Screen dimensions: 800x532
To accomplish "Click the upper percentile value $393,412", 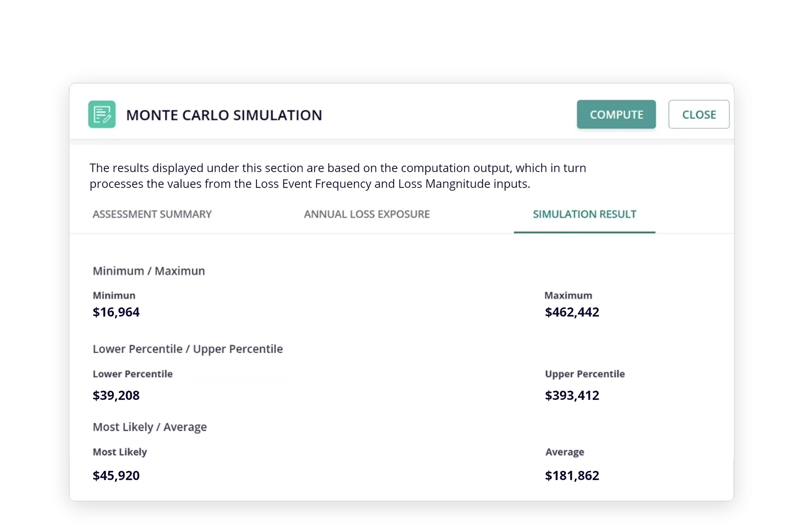I will click(x=572, y=395).
